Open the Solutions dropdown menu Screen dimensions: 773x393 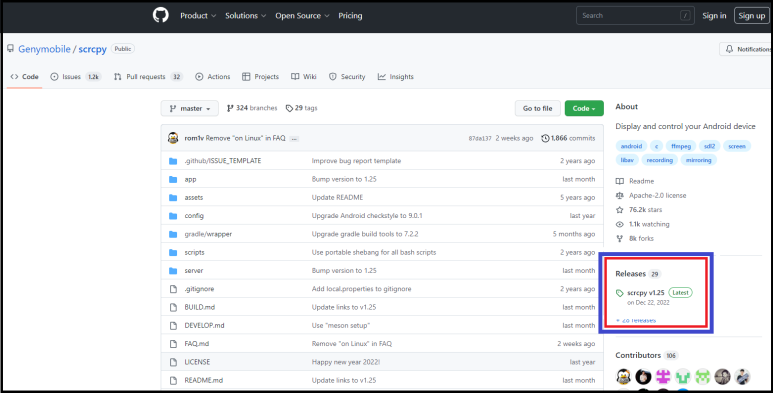tap(246, 16)
